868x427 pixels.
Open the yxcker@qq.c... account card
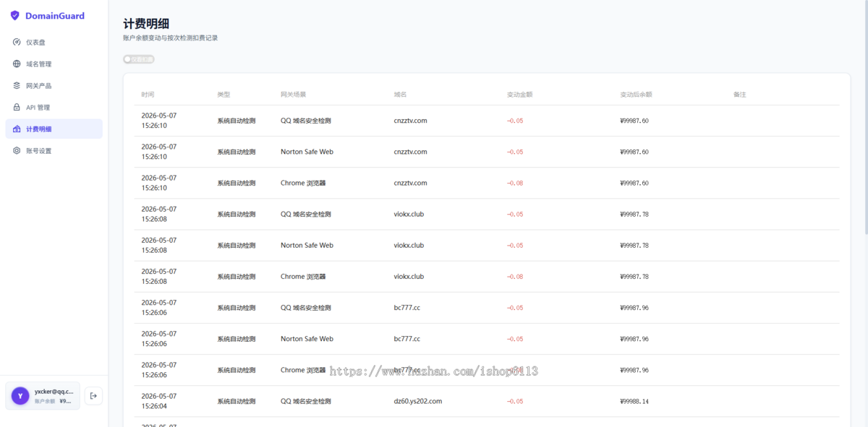tap(43, 395)
